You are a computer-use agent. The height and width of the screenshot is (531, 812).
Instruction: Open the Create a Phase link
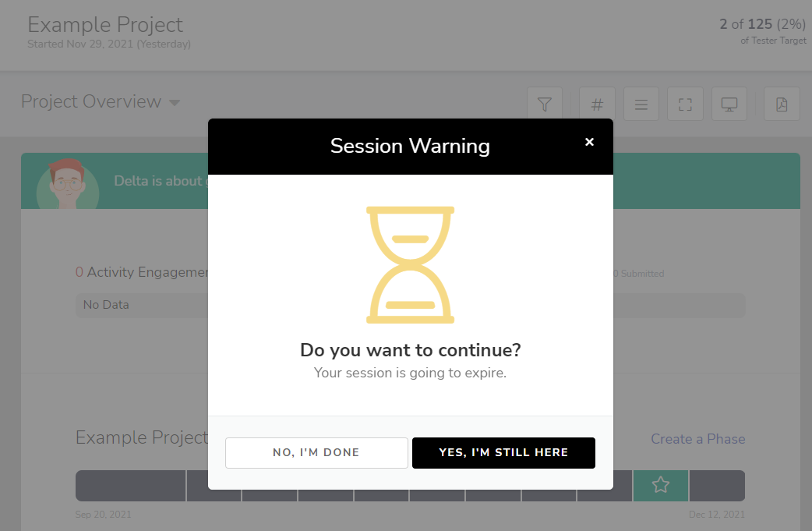(697, 439)
